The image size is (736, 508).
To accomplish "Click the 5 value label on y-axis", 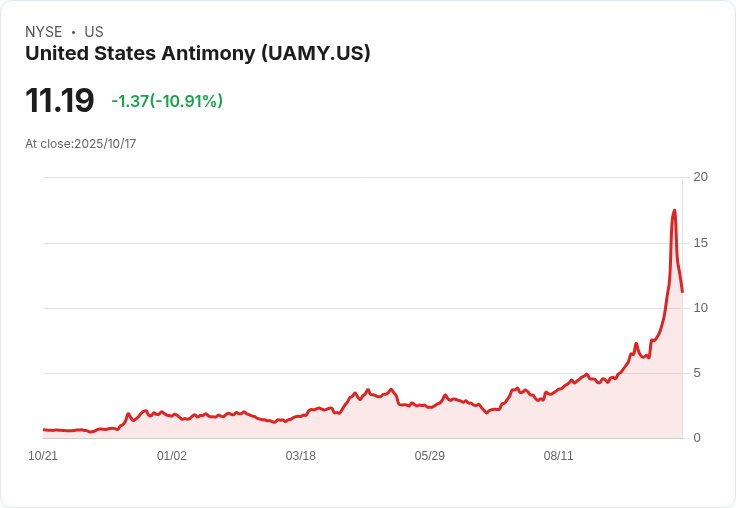I will click(x=697, y=373).
